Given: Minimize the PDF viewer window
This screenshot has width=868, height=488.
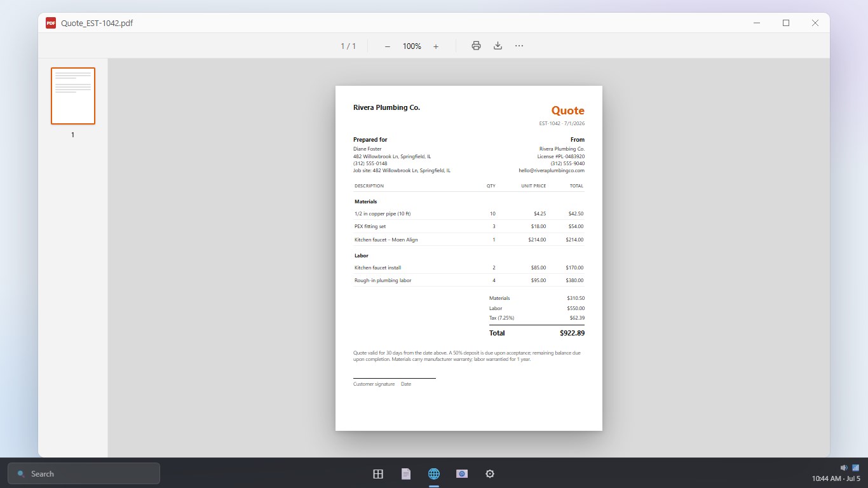Looking at the screenshot, I should pos(757,23).
